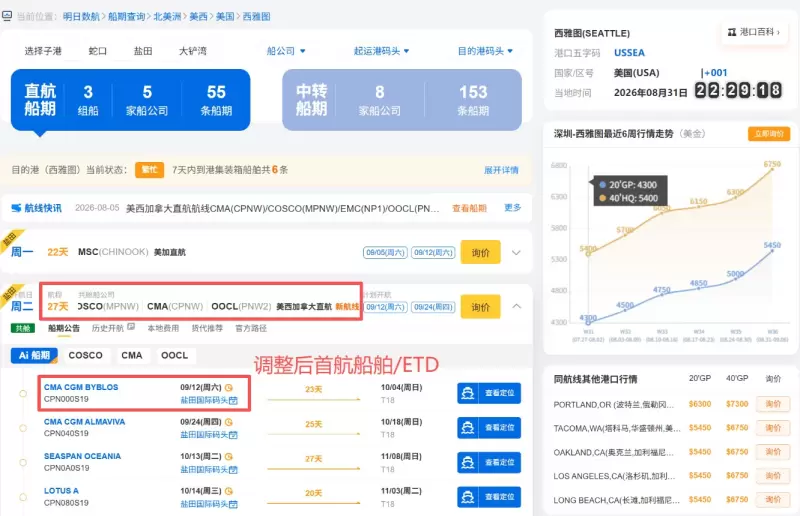800x516 pixels.
Task: Expand the MSC CHINOOK row chevron
Action: (516, 253)
